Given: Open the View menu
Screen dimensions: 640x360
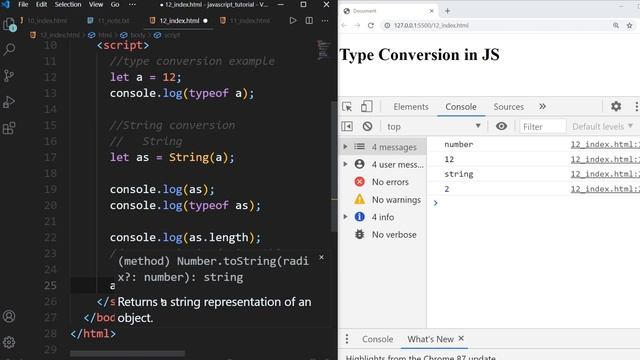Looking at the screenshot, I should click(x=96, y=4).
